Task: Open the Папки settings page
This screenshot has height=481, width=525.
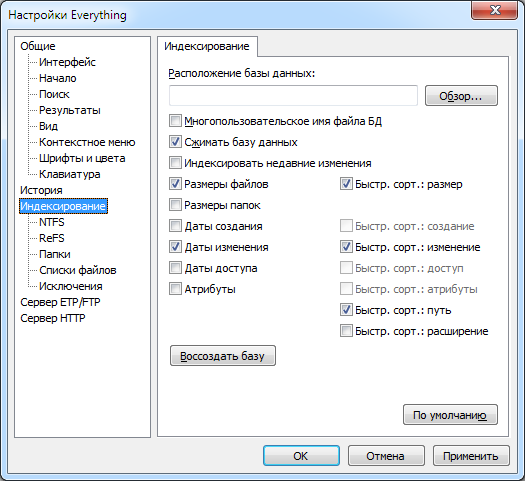Action: [55, 254]
